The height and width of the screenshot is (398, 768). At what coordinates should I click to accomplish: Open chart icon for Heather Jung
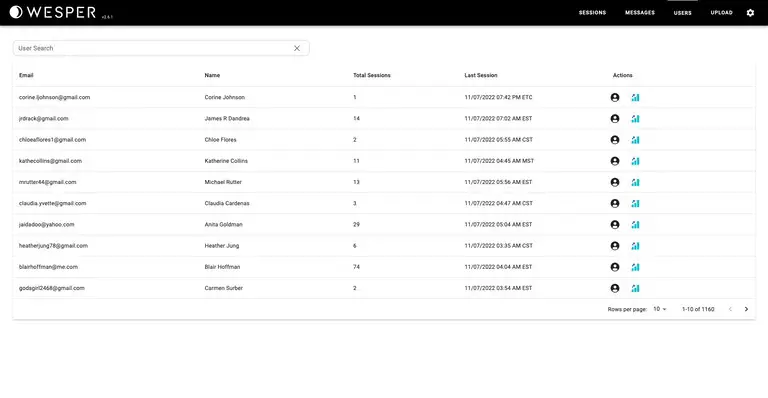coord(635,246)
